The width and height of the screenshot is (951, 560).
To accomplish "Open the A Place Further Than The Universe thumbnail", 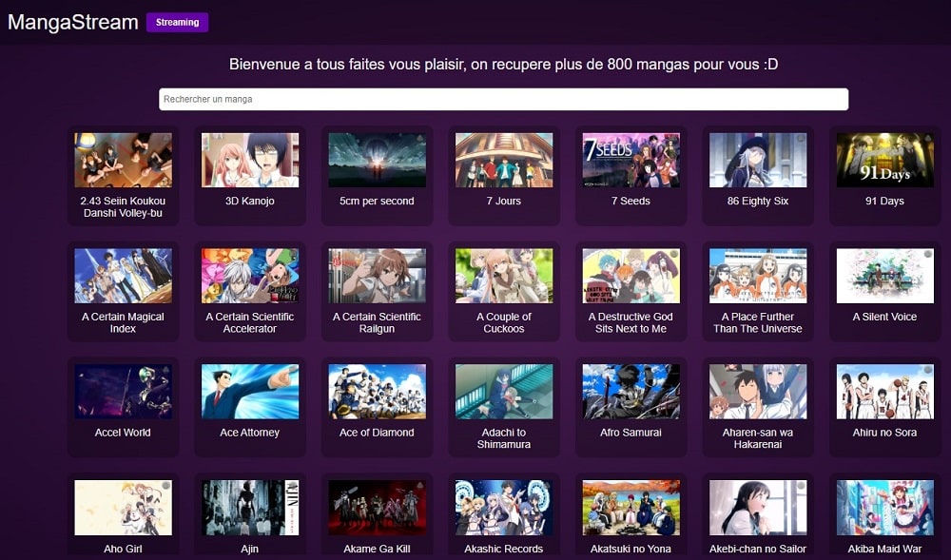I will point(758,276).
